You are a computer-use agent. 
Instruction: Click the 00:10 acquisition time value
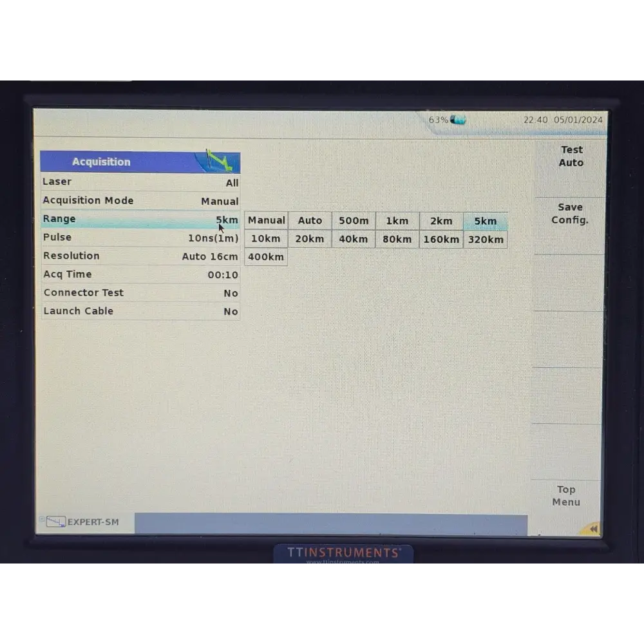[x=223, y=275]
